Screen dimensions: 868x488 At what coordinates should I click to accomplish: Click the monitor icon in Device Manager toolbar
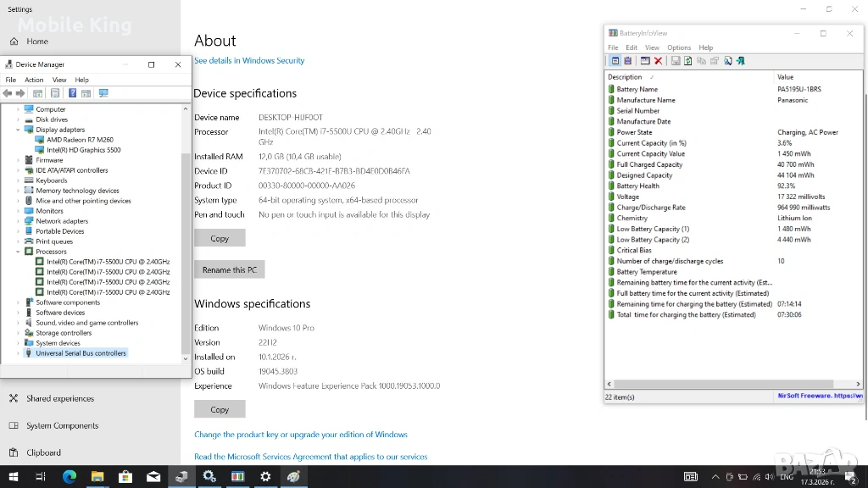103,93
